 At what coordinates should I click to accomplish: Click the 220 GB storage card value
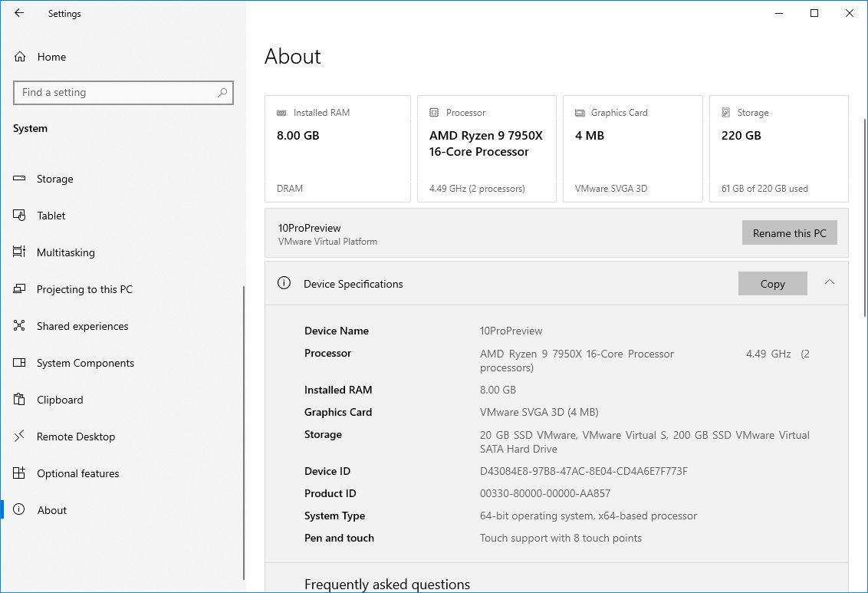click(741, 136)
